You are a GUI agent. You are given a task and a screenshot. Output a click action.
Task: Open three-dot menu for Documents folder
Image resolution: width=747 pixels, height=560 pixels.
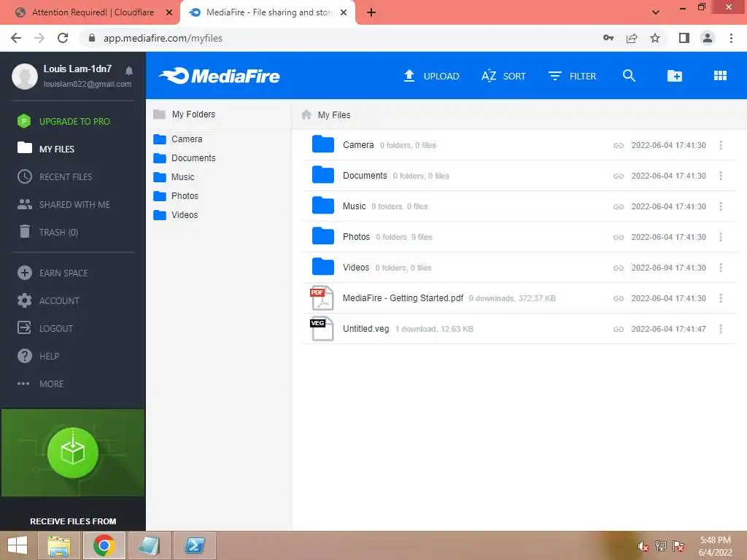point(721,176)
